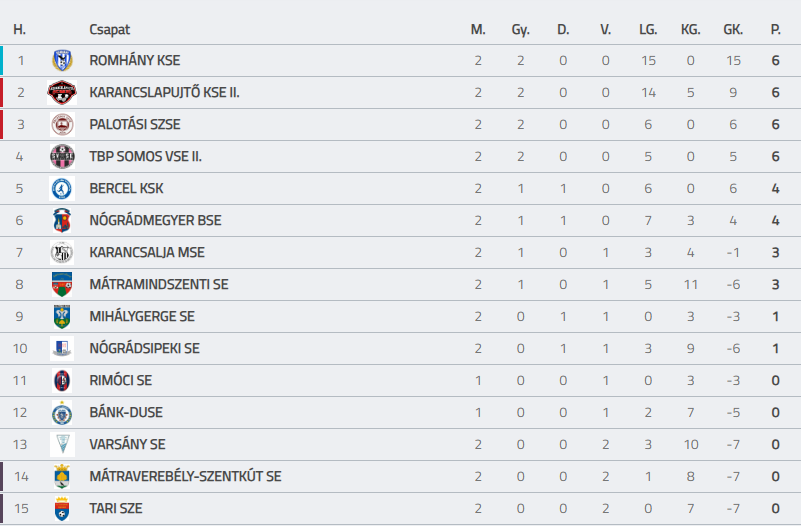The height and width of the screenshot is (526, 801).
Task: Click the Romhány KSE team crest
Action: pyautogui.click(x=62, y=60)
